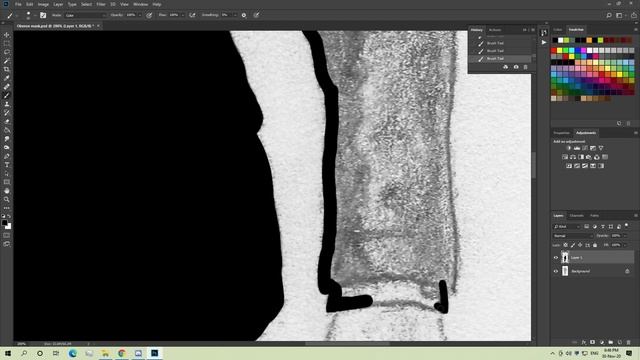Open the brush settings panel icon
Viewport: 640px width, 360px height.
[43, 15]
